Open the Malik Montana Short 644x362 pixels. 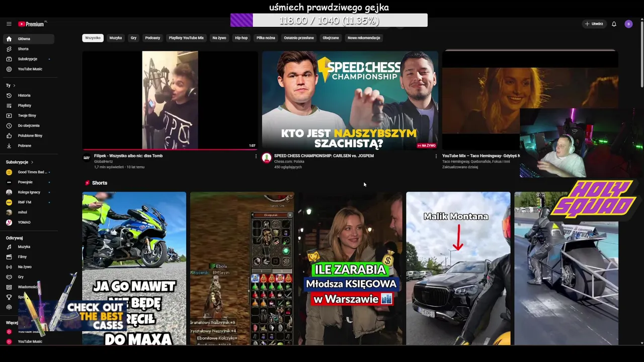point(458,268)
